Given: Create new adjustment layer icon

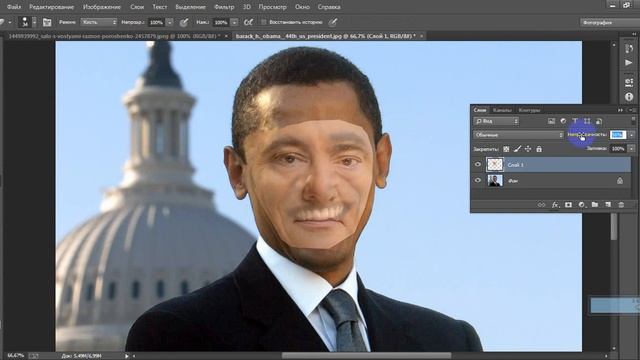Looking at the screenshot, I should [x=582, y=205].
